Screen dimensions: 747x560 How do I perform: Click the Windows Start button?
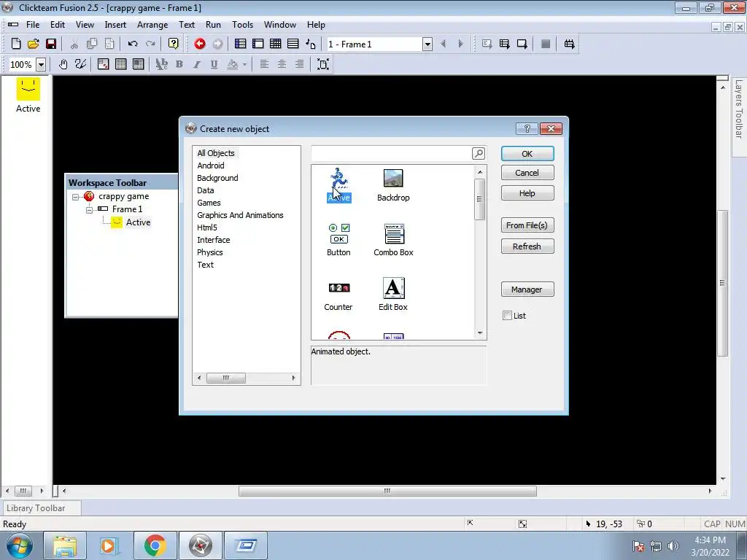pyautogui.click(x=20, y=545)
